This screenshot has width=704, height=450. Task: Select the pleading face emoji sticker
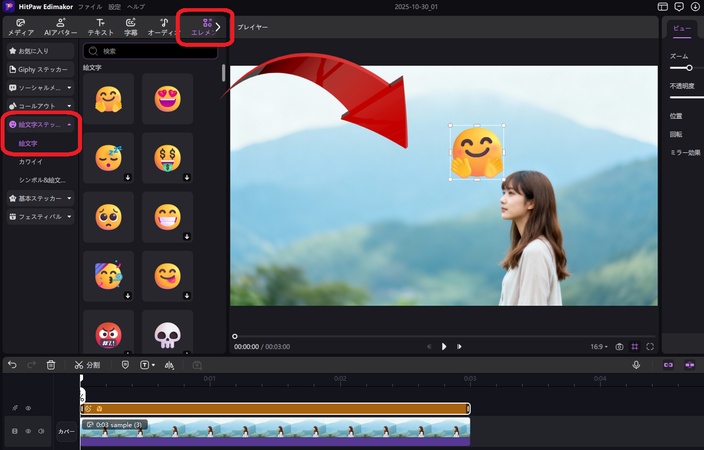108,217
